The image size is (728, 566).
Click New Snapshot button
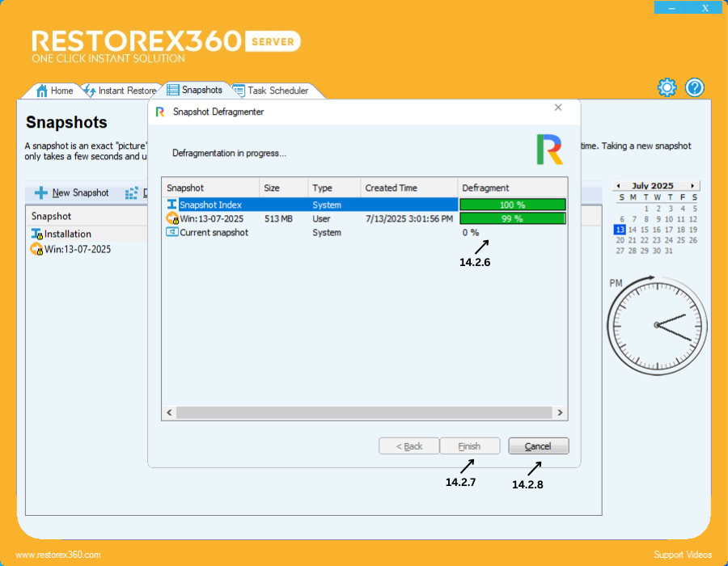(x=73, y=192)
